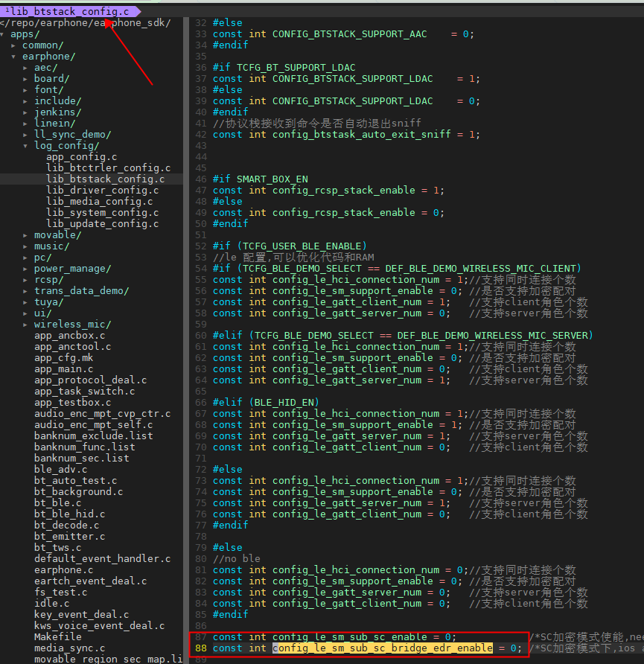Viewport: 644px width, 664px height.
Task: Open ble_adv.c in the file tree
Action: tap(60, 470)
